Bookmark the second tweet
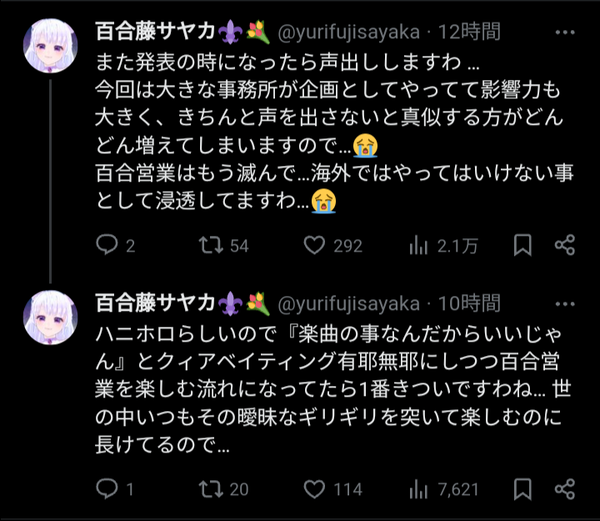Screen dimensions: 600x521 pyautogui.click(x=522, y=489)
